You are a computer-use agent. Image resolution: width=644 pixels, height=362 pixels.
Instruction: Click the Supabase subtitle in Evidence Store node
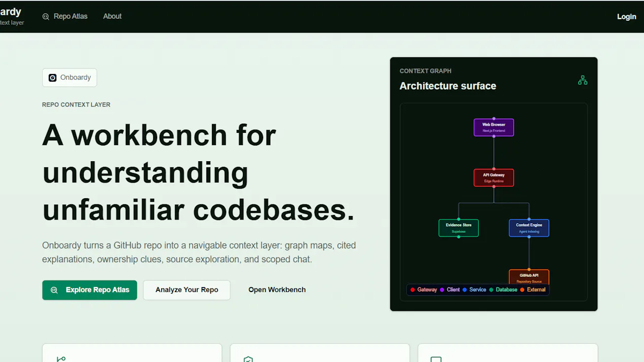(458, 232)
